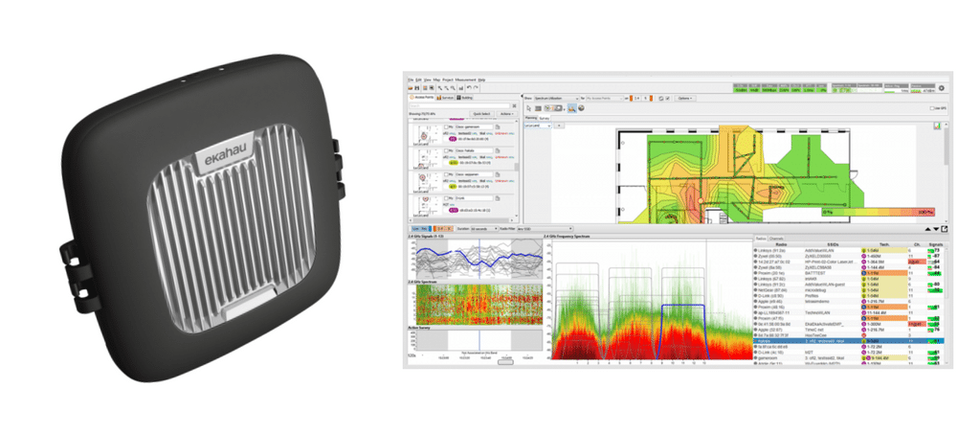Open notes icon for Cisco gameroom access point
This screenshot has width=980, height=434.
[498, 127]
